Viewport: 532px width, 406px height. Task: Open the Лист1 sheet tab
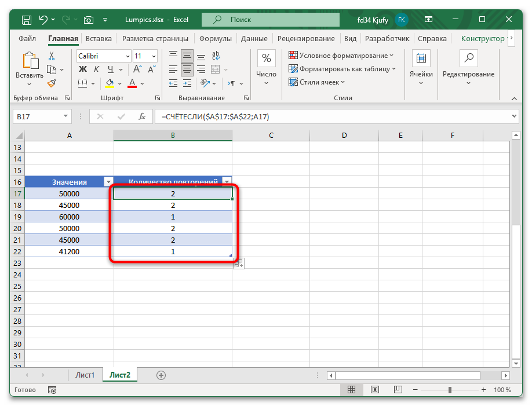(85, 375)
